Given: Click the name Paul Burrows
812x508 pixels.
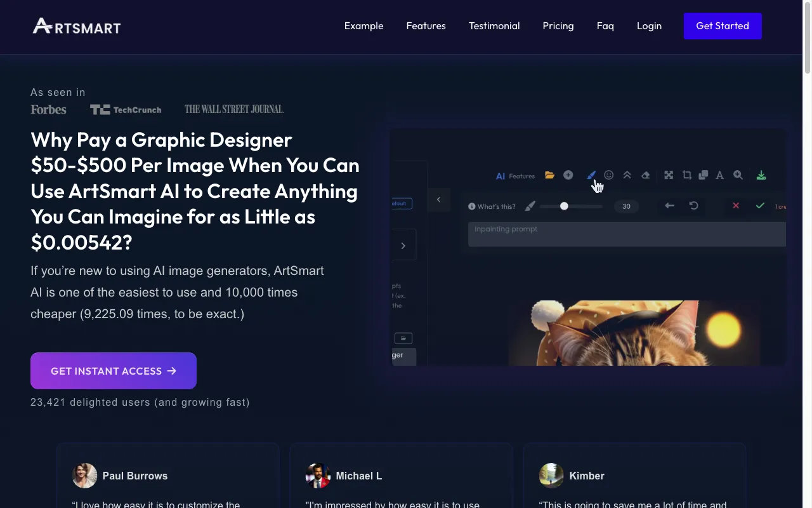Looking at the screenshot, I should point(135,476).
